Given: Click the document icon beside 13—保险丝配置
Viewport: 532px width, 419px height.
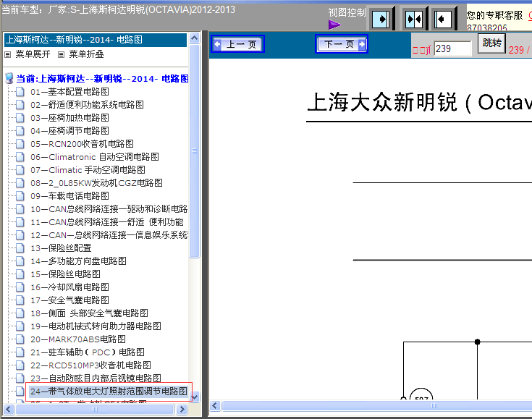Looking at the screenshot, I should 20,248.
